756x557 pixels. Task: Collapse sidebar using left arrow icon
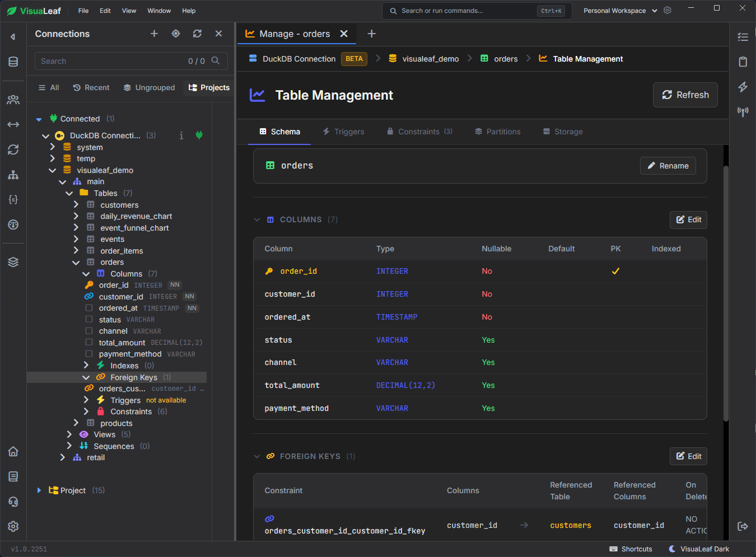click(13, 37)
